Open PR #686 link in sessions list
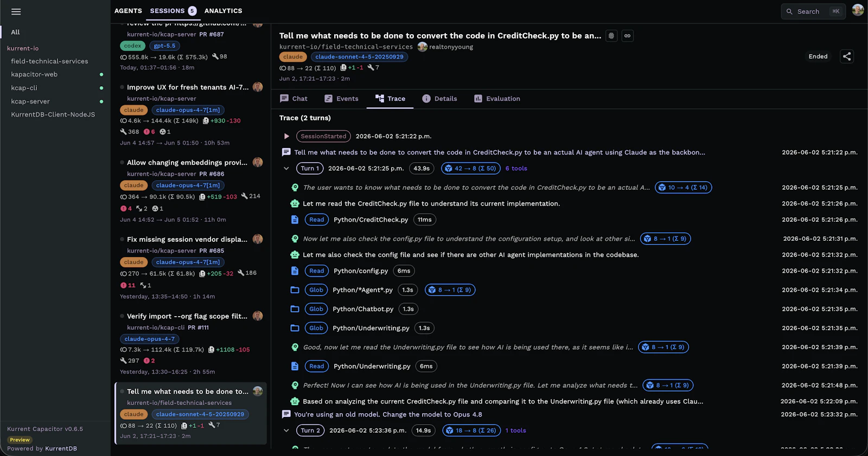Viewport: 868px width, 456px height. click(212, 174)
